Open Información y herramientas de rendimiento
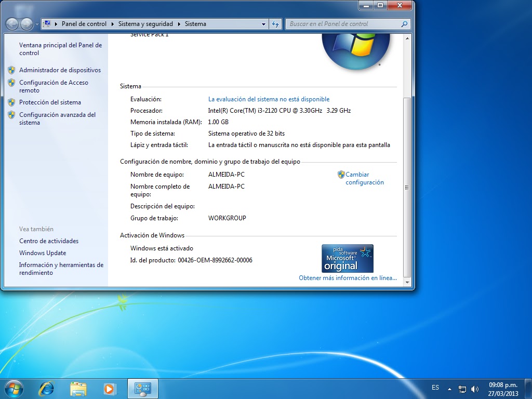 point(61,269)
